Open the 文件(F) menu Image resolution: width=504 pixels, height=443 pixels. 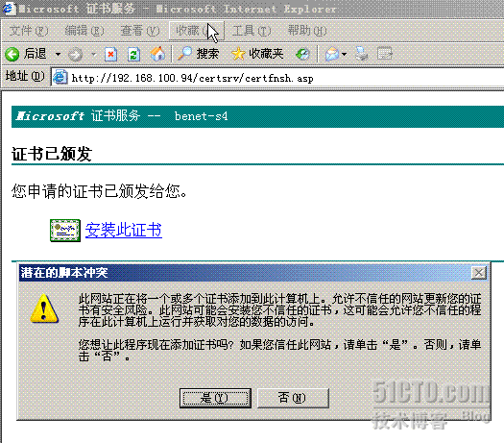tap(29, 31)
